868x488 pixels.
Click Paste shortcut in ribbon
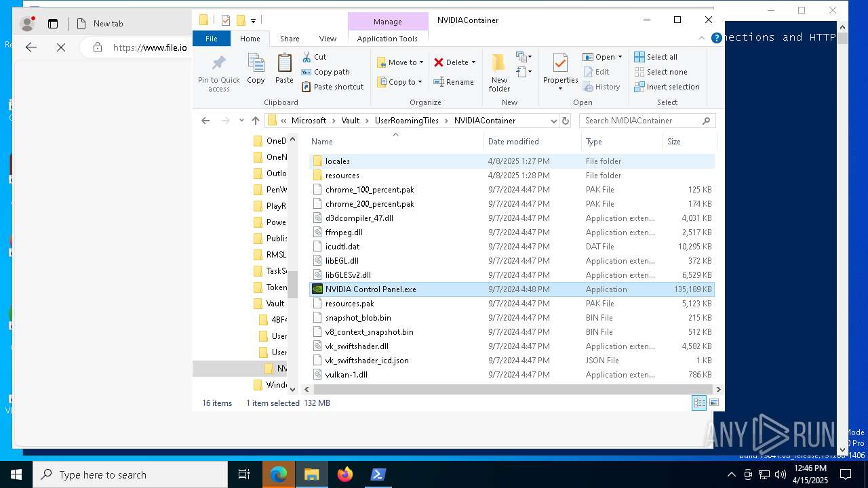332,87
